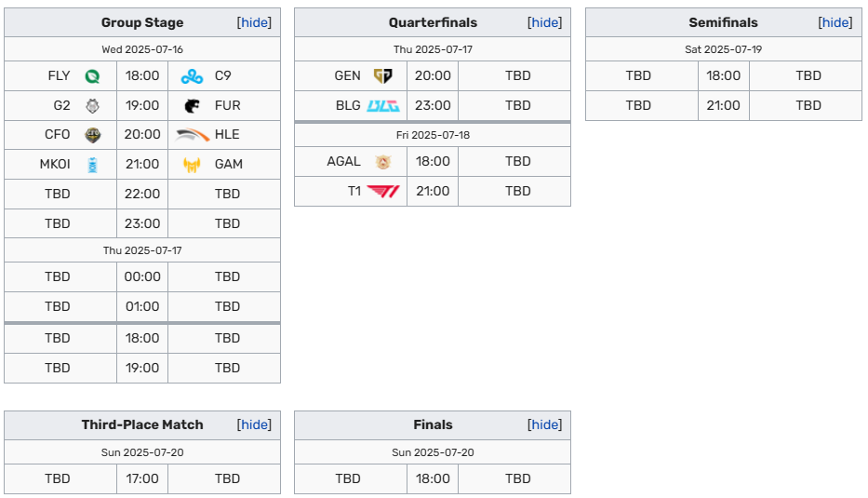Select the BLG cyan logo
The image size is (868, 498).
point(383,105)
